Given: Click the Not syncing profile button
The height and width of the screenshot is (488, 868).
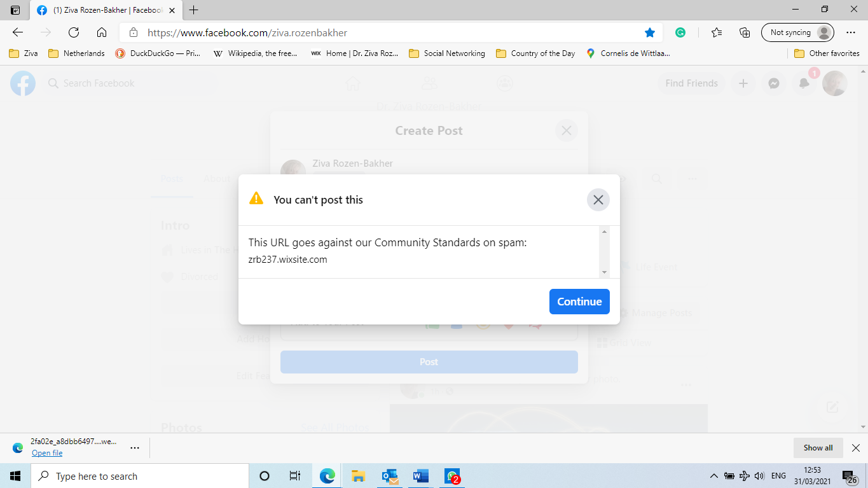Looking at the screenshot, I should point(797,32).
